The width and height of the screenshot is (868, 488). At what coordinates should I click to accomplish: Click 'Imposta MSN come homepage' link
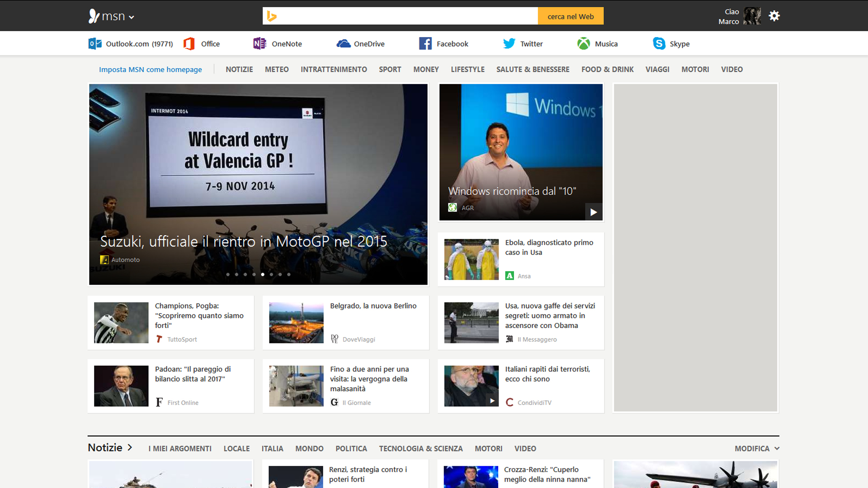(150, 70)
